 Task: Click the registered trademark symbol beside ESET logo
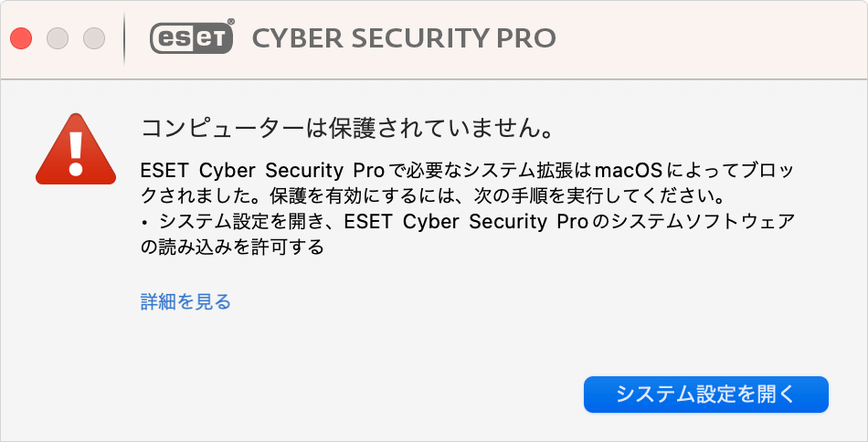(231, 22)
